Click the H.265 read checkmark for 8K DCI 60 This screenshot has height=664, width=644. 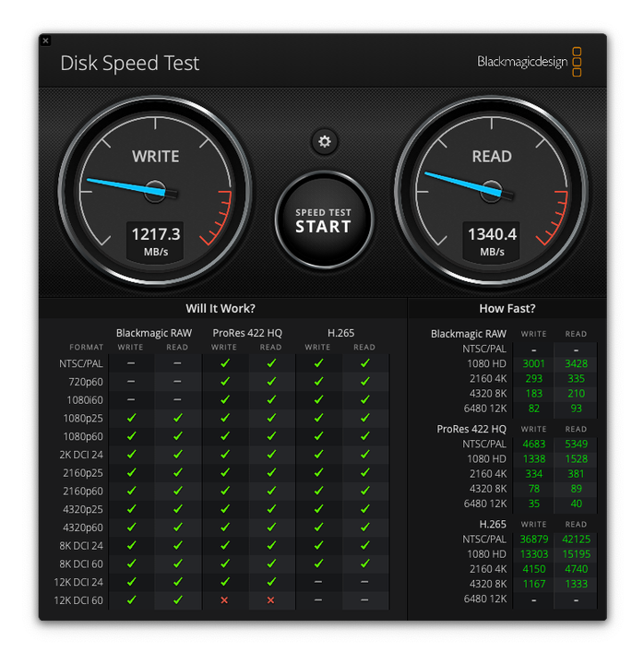point(364,563)
